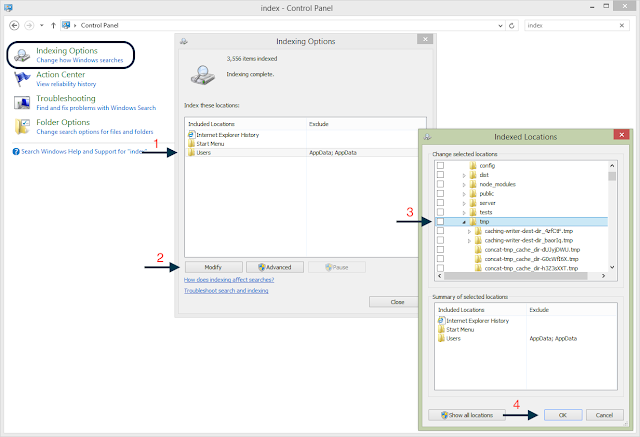The image size is (640, 437).
Task: Click the Modify button
Action: 213,267
